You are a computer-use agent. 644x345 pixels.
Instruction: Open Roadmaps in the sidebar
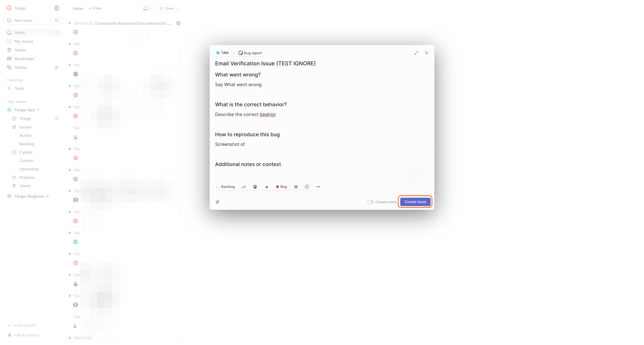(x=33, y=59)
